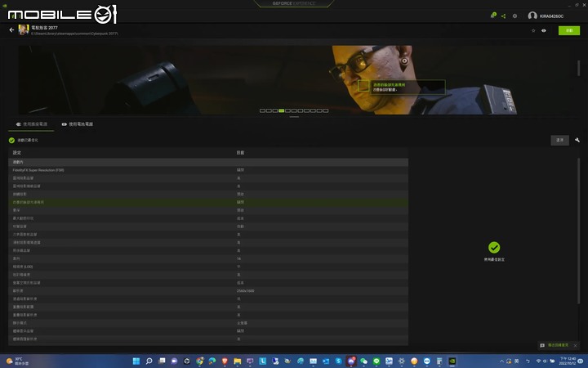Open the weather widget on taskbar
The height and width of the screenshot is (368, 588).
(17, 361)
